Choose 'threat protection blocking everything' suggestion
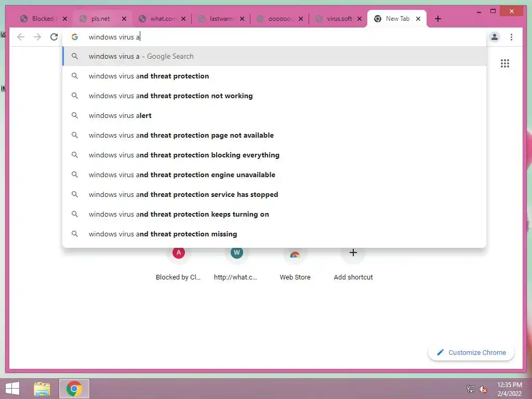Screen dimensions: 532x399 click(x=274, y=155)
